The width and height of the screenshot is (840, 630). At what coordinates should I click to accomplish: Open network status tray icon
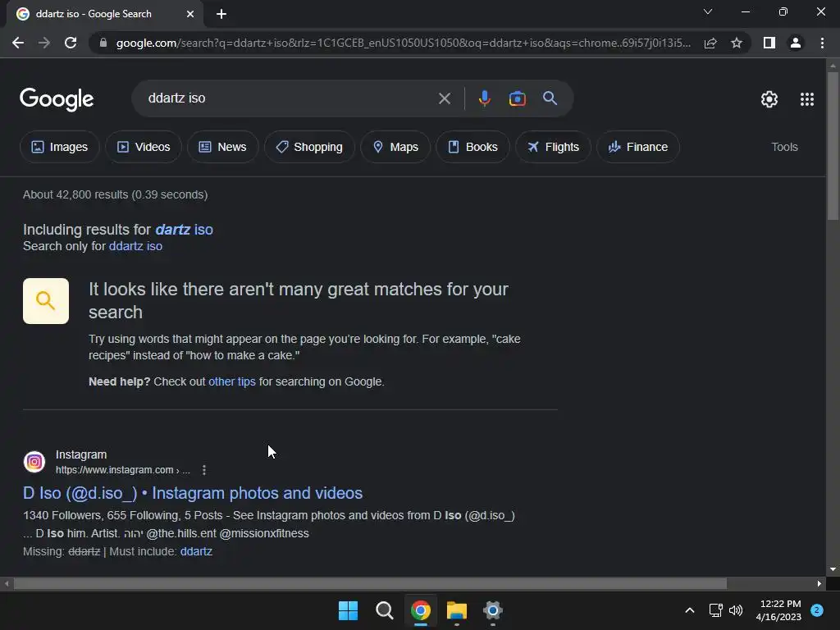[x=715, y=610]
